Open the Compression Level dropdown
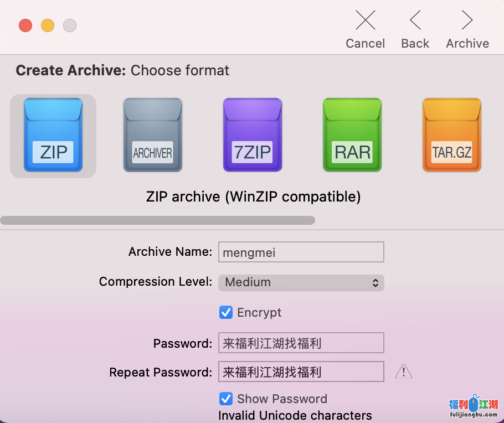The height and width of the screenshot is (423, 504). pos(301,282)
